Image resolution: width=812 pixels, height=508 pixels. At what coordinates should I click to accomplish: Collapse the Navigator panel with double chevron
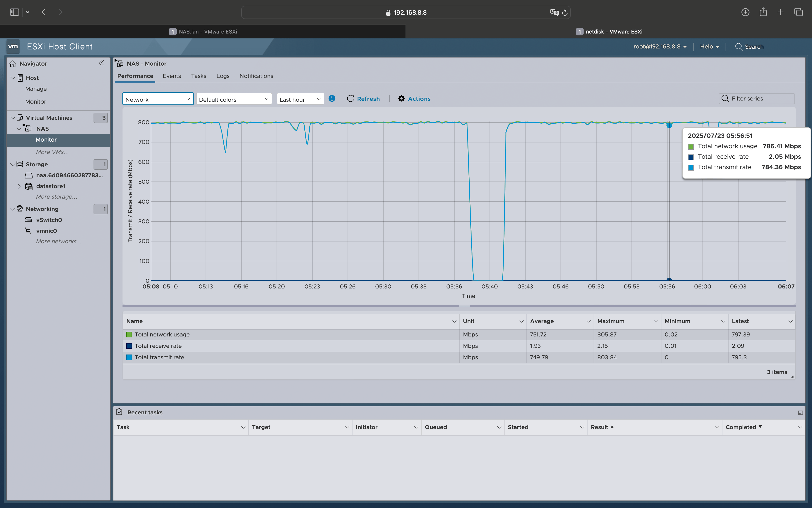coord(101,63)
